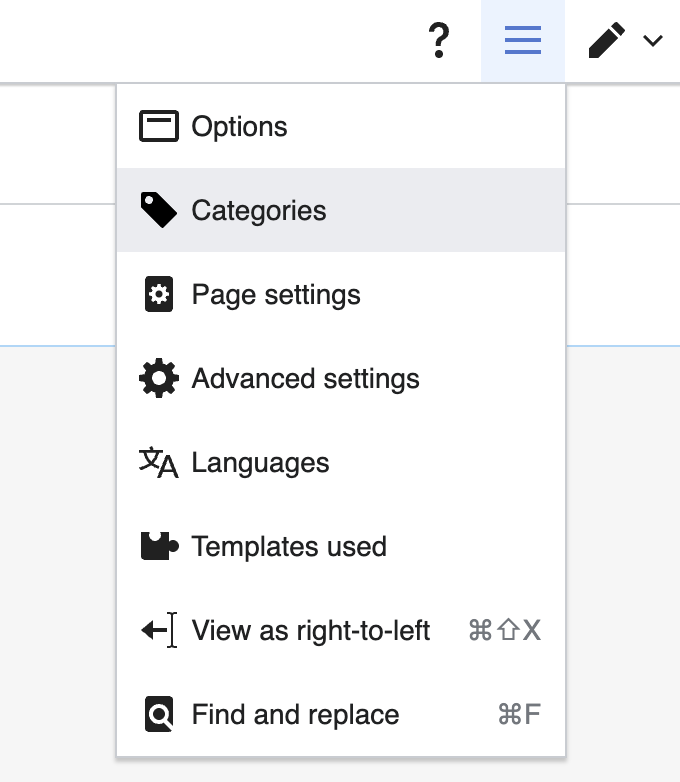Select Categories from the menu
This screenshot has width=680, height=782.
pyautogui.click(x=259, y=211)
